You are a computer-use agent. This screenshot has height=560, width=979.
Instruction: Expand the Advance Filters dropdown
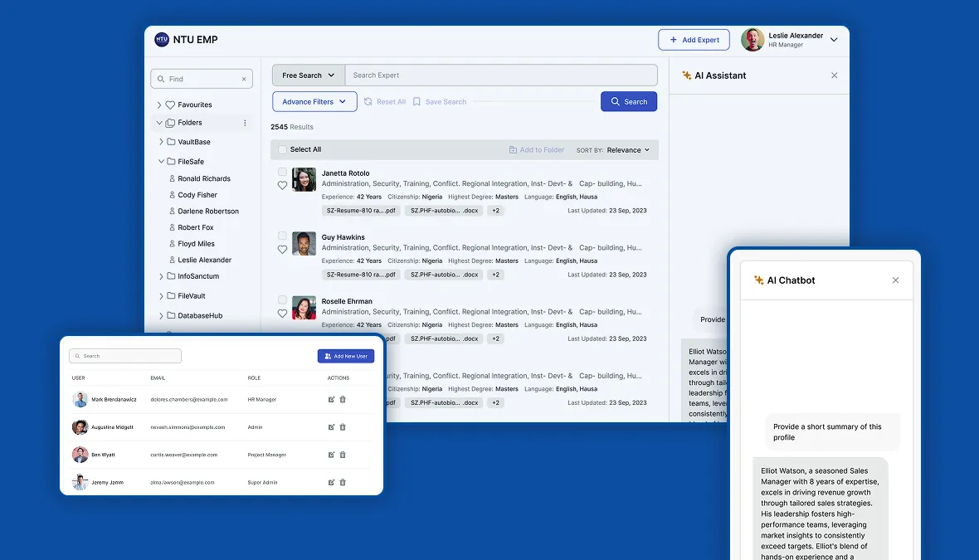(x=314, y=102)
